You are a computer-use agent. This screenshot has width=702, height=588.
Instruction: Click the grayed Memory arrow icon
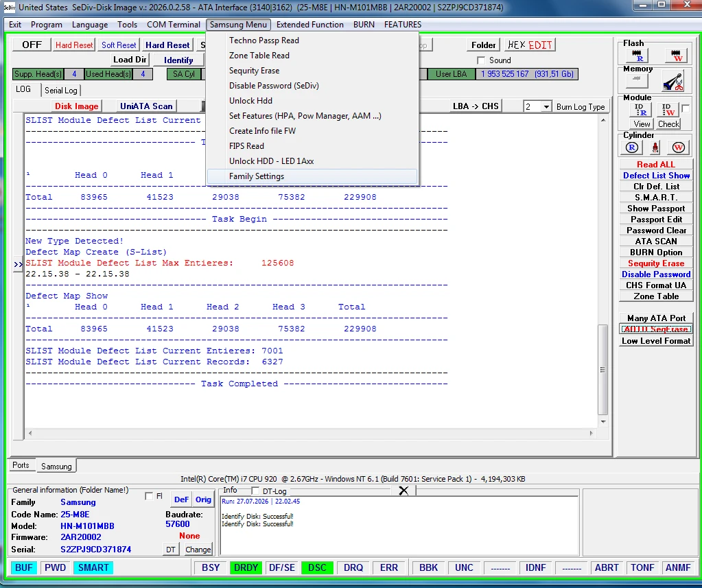pyautogui.click(x=636, y=81)
